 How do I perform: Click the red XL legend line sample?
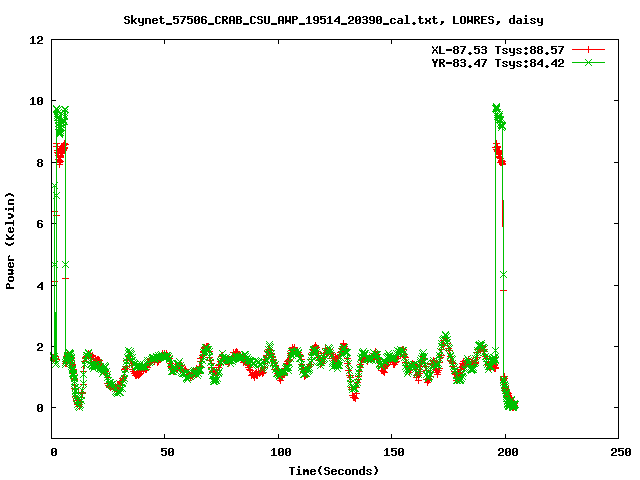(x=588, y=50)
